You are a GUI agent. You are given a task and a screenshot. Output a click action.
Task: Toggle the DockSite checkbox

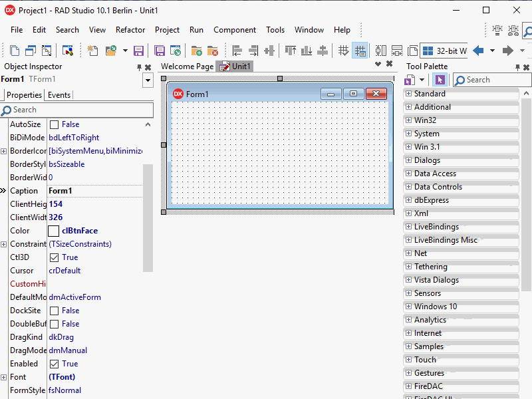click(x=54, y=311)
